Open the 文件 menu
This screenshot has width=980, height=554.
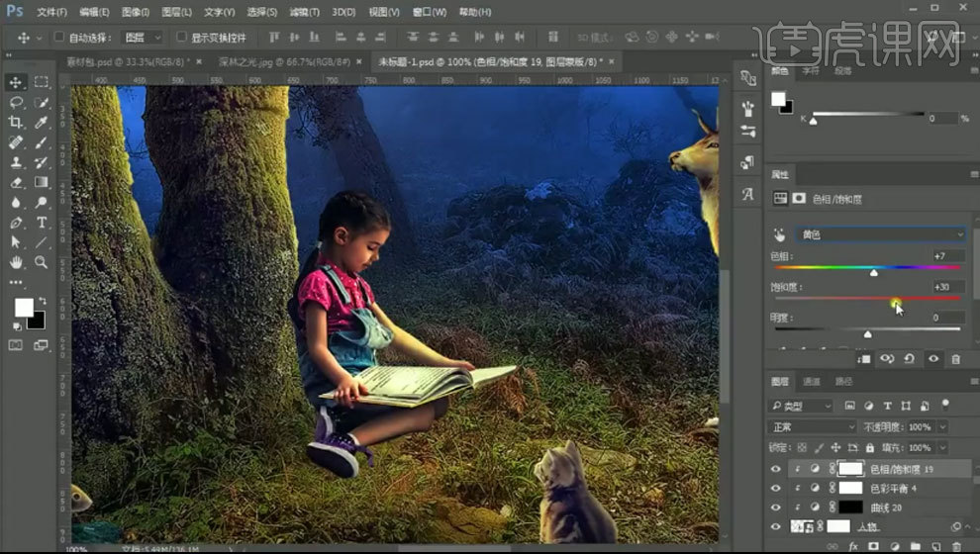click(x=51, y=12)
